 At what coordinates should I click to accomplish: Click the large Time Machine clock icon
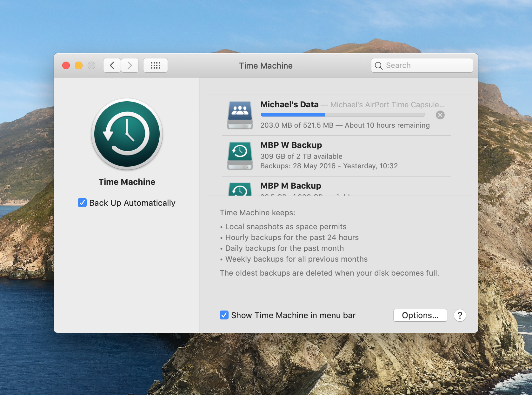tap(127, 134)
